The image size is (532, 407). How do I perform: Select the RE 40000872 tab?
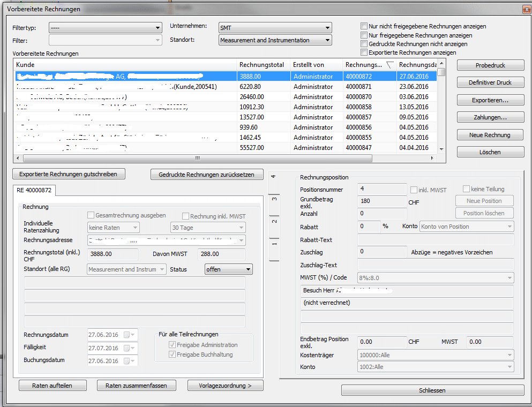point(33,190)
